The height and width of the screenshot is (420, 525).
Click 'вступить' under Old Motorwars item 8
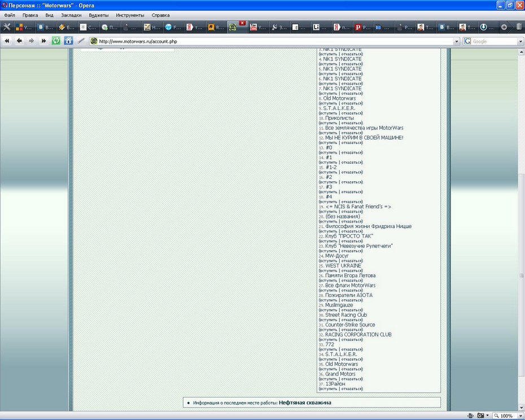pos(329,103)
